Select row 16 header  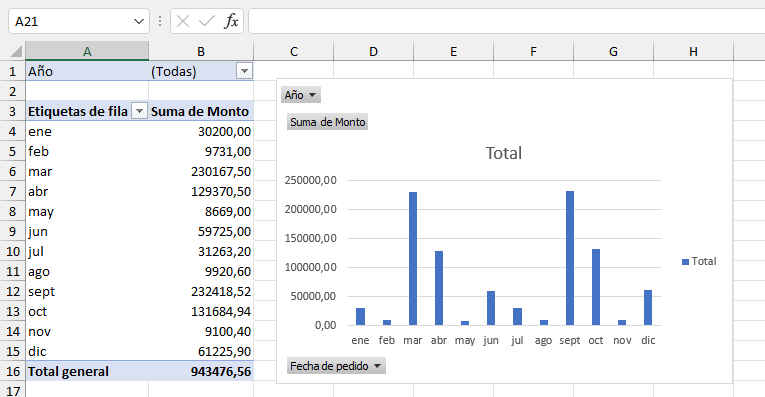click(13, 371)
